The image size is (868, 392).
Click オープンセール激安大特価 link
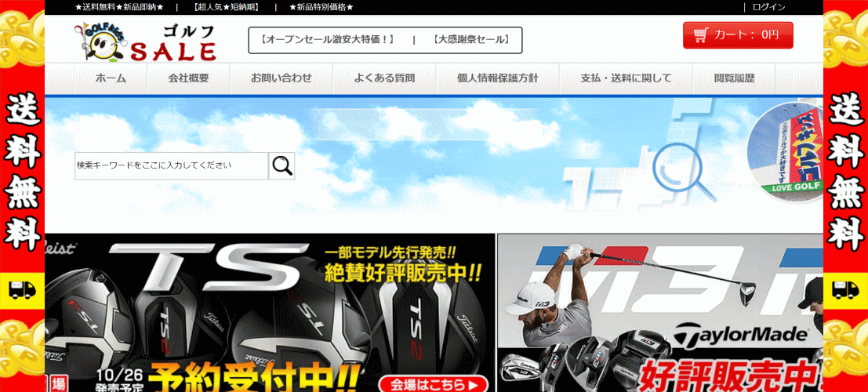(x=327, y=40)
